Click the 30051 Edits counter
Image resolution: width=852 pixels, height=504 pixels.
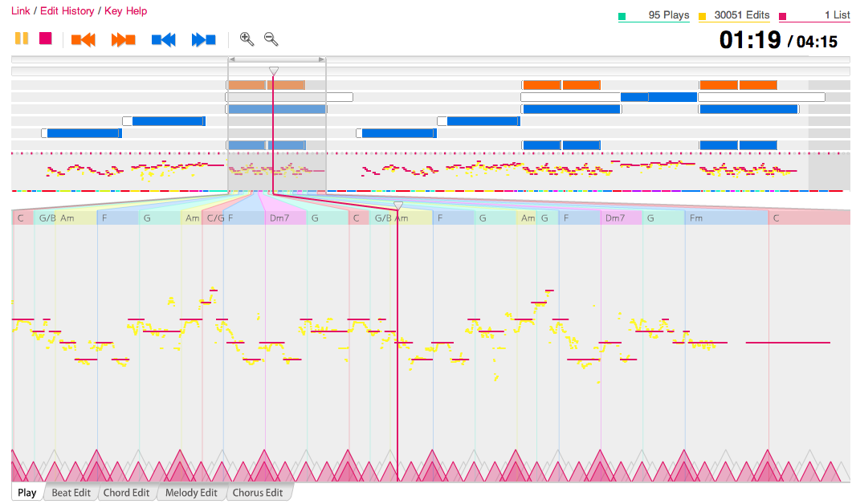click(x=734, y=16)
